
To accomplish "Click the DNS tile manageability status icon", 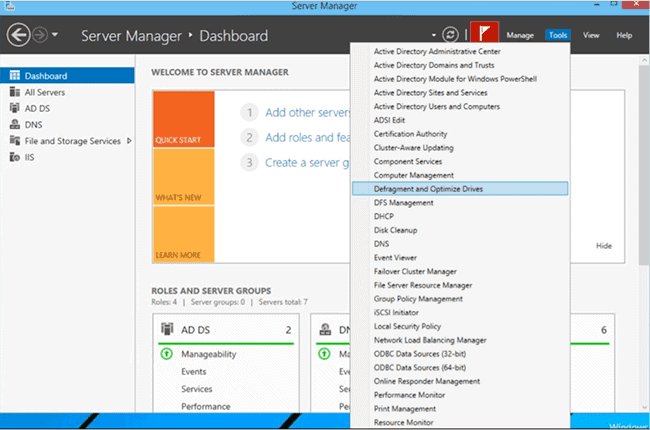I will click(325, 354).
